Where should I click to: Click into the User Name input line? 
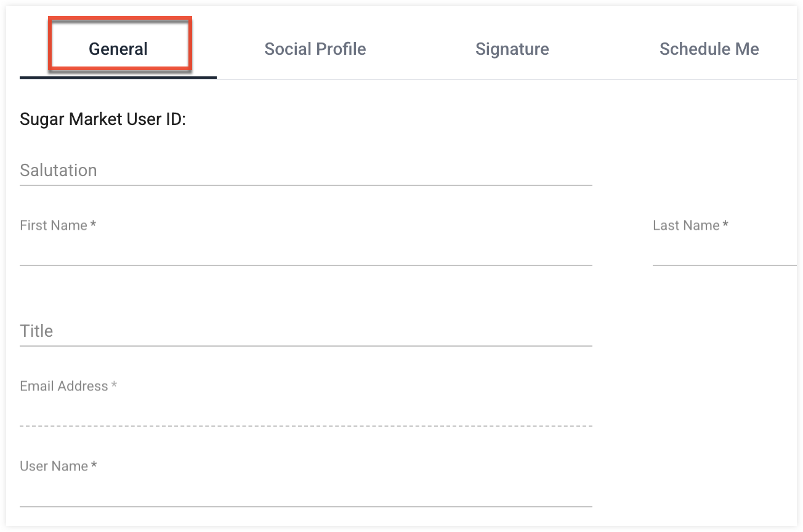(x=306, y=493)
